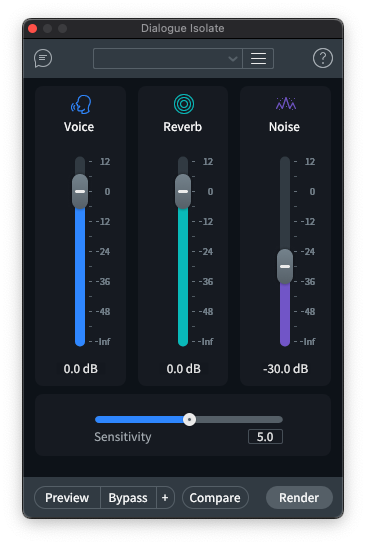Click the Render button
The width and height of the screenshot is (366, 545).
tap(299, 497)
